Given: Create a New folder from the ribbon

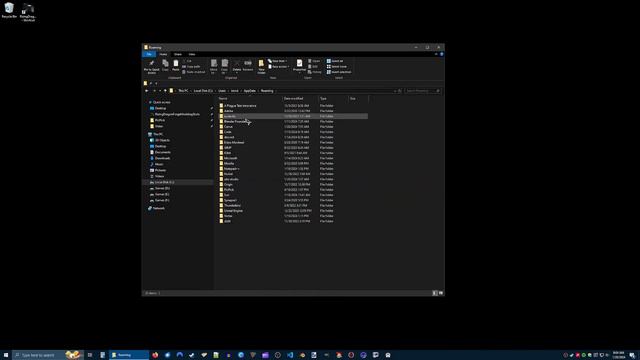Looking at the screenshot, I should tap(261, 67).
